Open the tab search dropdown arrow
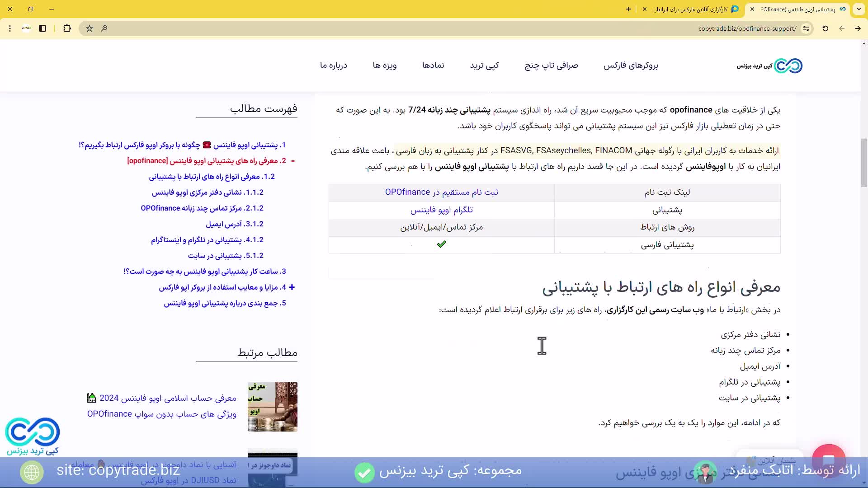The image size is (868, 488). (x=859, y=9)
